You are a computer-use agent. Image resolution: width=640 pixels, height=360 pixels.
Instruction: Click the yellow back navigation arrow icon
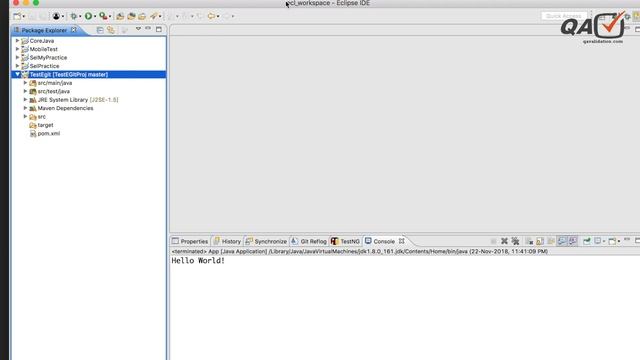pyautogui.click(x=211, y=16)
